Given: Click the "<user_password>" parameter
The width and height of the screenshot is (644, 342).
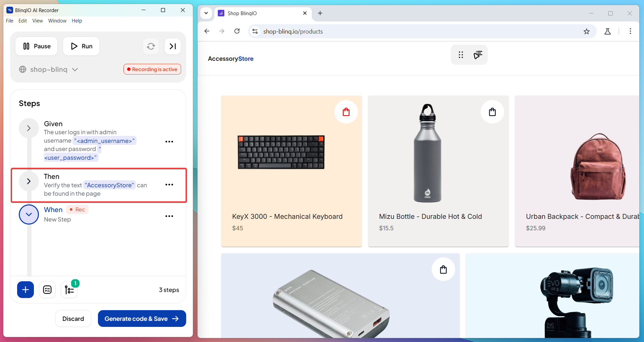Looking at the screenshot, I should (x=71, y=157).
